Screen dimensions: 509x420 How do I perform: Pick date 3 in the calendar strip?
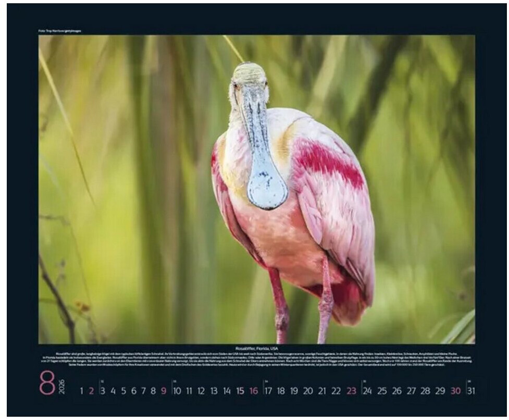(x=103, y=391)
